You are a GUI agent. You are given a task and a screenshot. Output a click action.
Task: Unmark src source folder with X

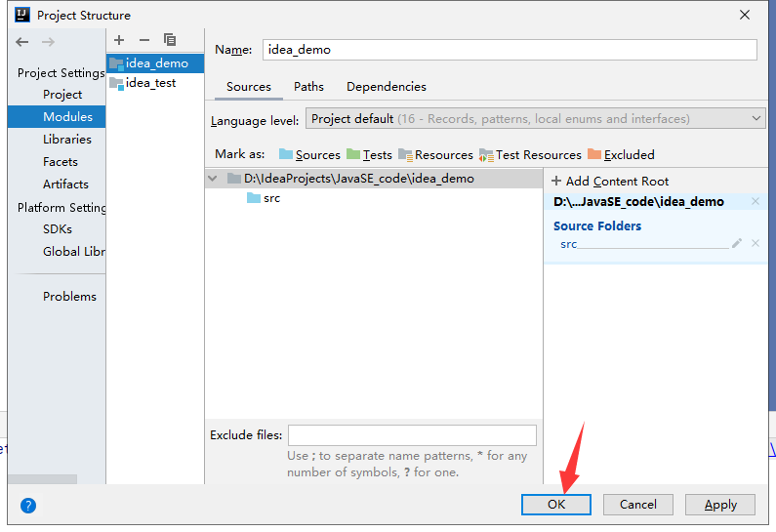coord(756,243)
